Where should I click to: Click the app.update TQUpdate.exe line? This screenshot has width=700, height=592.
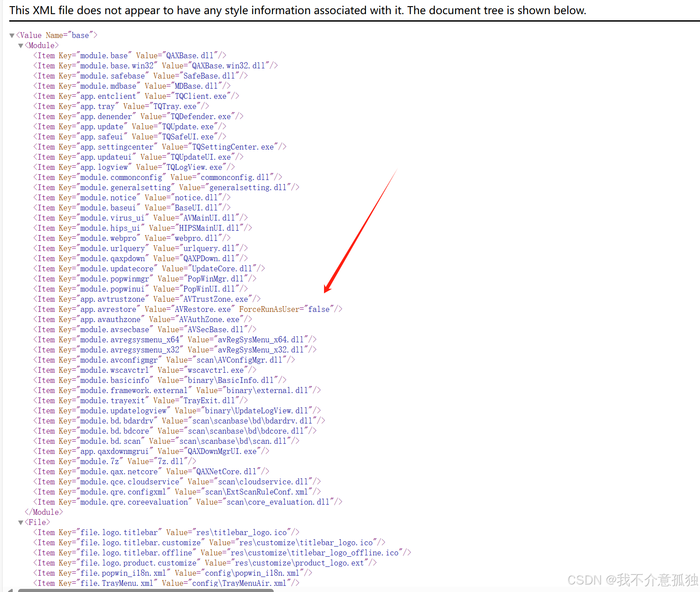coord(130,127)
